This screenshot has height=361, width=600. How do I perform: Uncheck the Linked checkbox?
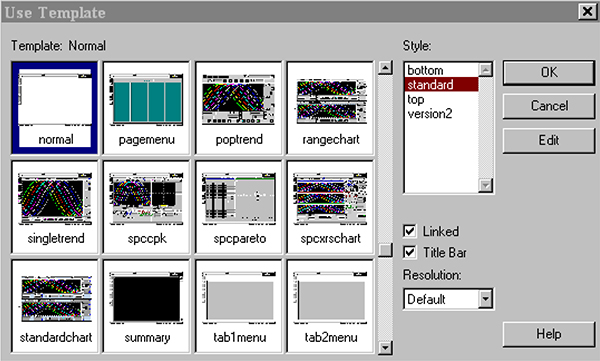(x=409, y=231)
